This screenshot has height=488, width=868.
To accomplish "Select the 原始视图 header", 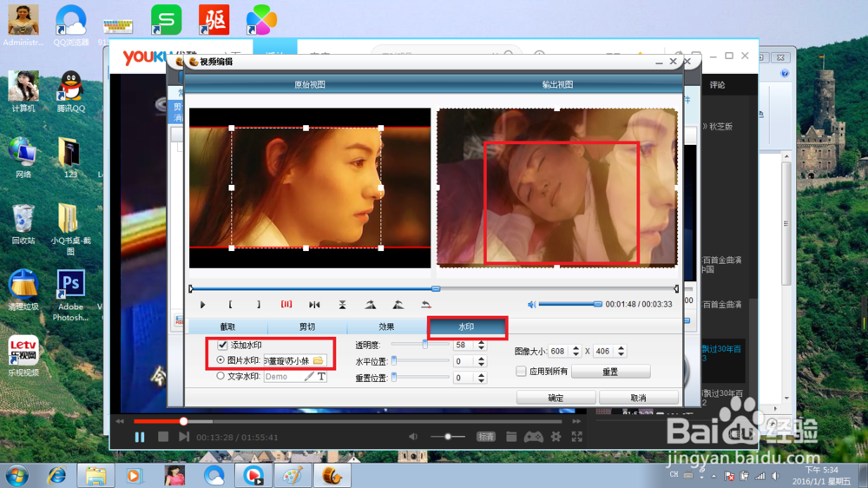I will click(x=310, y=85).
